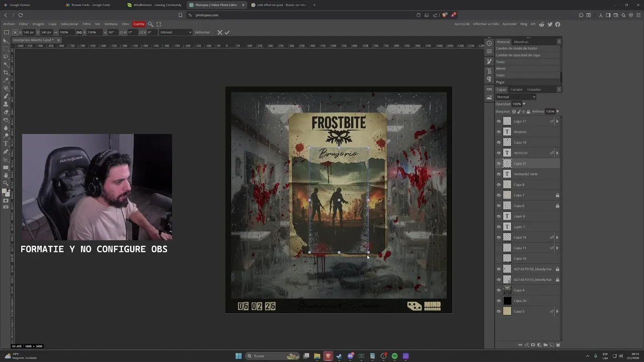Hide the Capa 8 layer

pos(499,185)
